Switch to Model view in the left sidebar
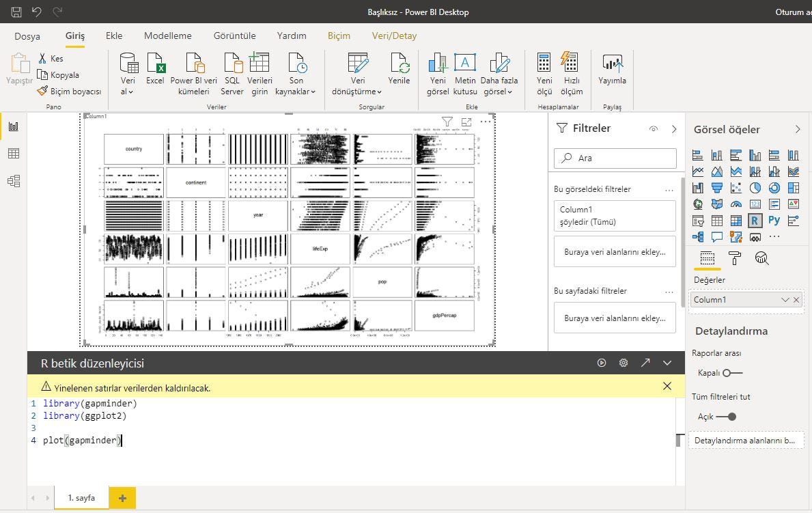812x513 pixels. (x=12, y=180)
